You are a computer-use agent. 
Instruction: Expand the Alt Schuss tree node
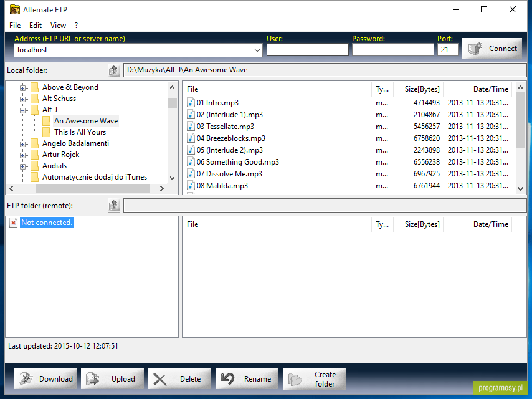click(22, 99)
